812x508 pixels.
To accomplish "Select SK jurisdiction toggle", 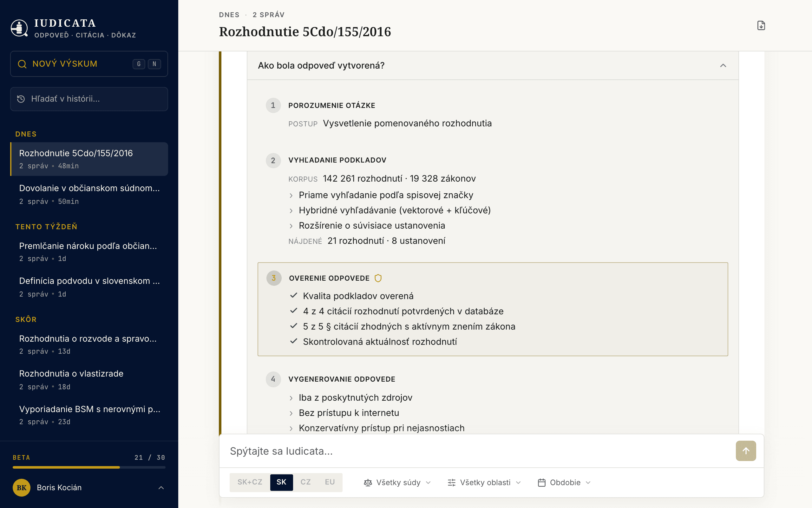I will (x=281, y=482).
